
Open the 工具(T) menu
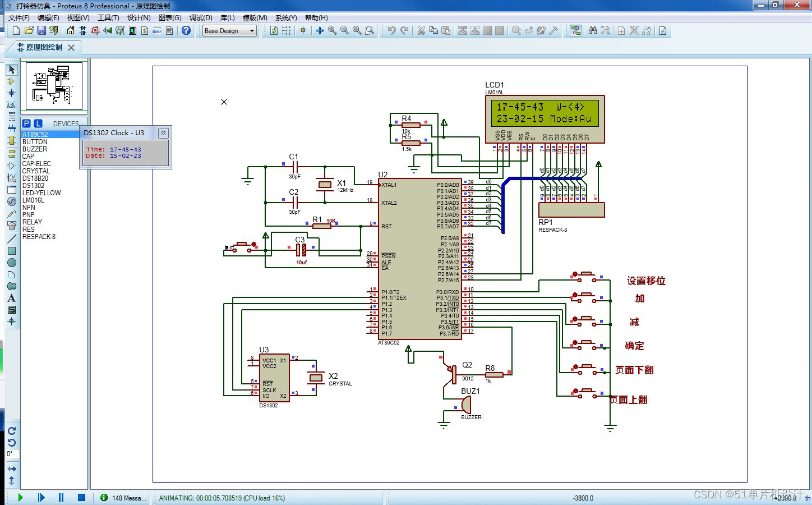pos(108,18)
